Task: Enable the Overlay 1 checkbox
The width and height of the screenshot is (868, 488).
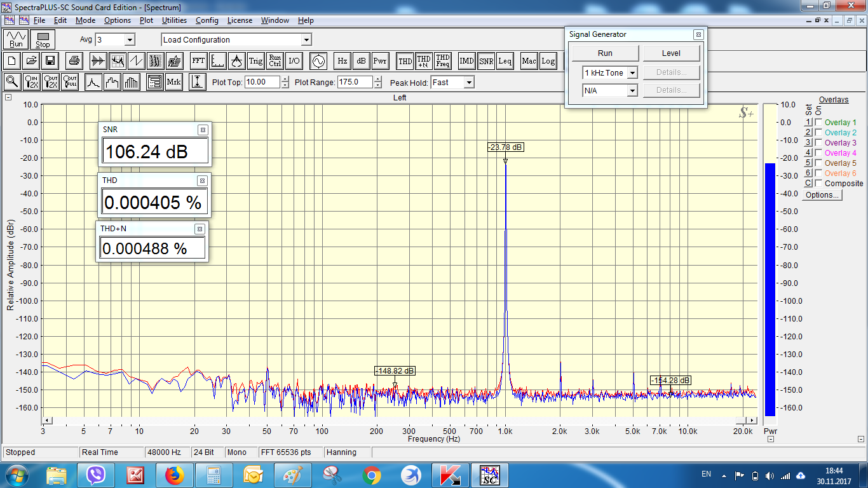Action: pos(818,123)
